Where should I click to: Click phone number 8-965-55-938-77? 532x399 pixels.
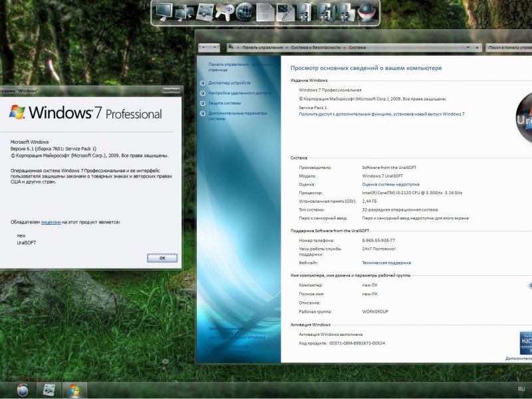click(378, 240)
